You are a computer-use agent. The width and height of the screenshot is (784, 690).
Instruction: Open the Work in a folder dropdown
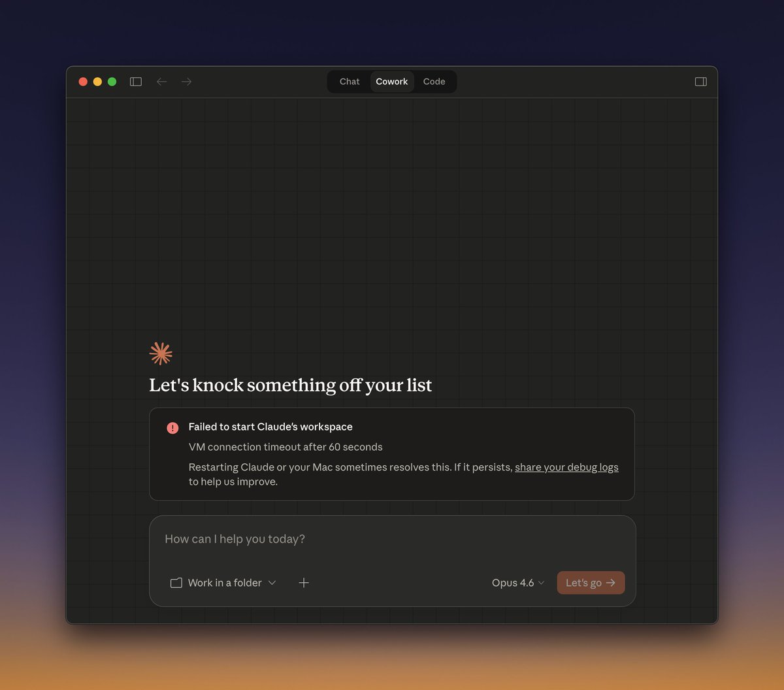[223, 583]
